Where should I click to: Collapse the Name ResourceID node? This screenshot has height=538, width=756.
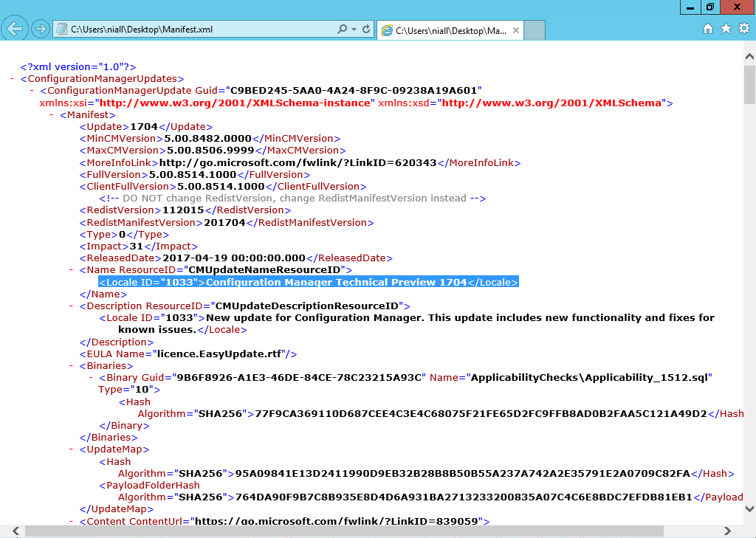tap(72, 270)
